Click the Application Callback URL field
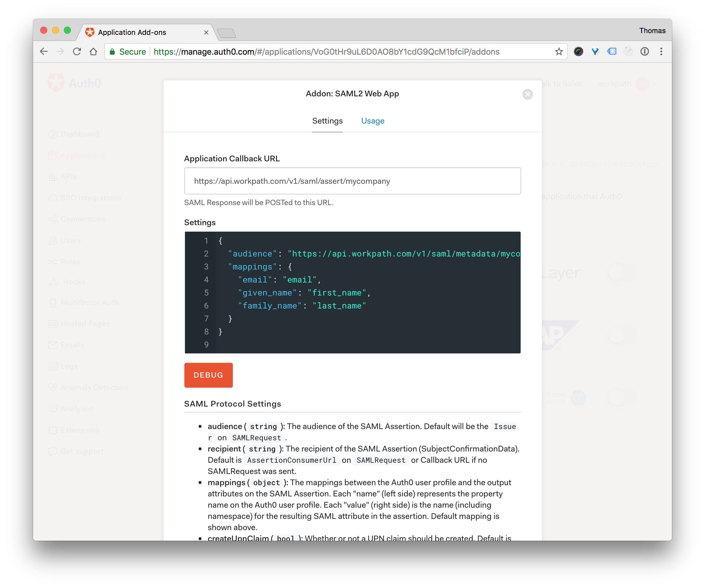Viewport: 705px width, 588px height. tap(352, 181)
